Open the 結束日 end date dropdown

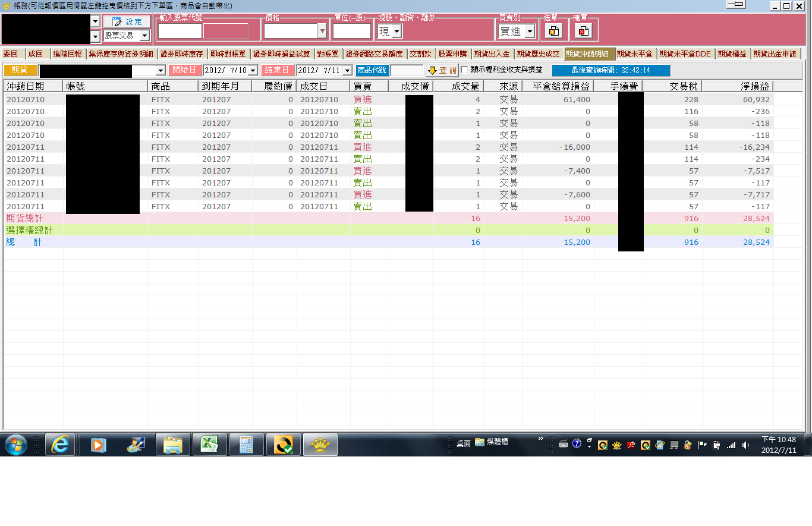click(x=348, y=70)
